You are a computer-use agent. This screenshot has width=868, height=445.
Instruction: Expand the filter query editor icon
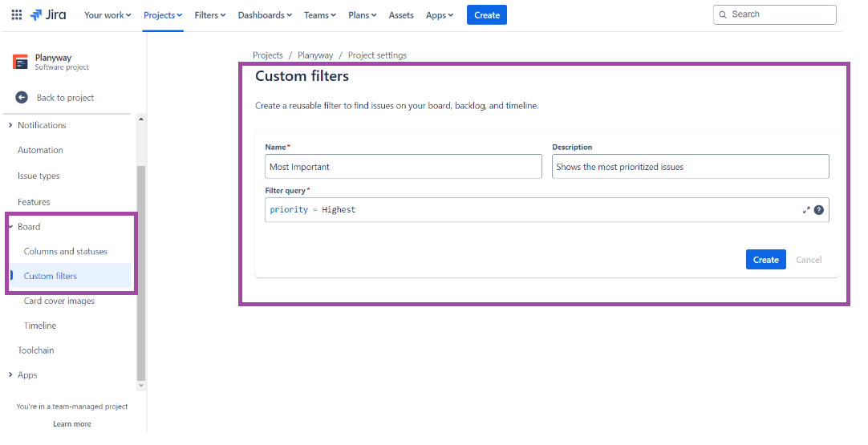tap(806, 210)
